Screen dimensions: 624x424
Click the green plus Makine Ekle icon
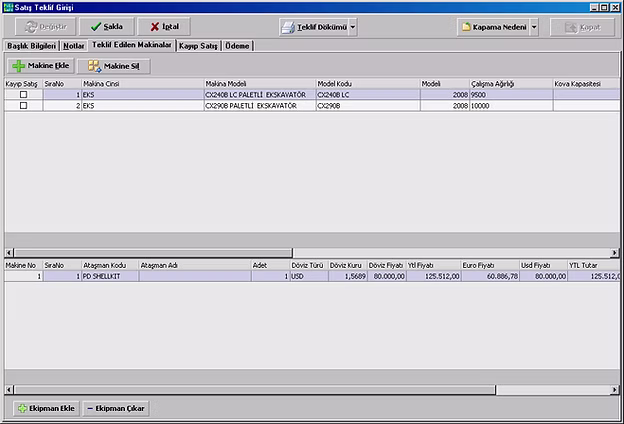pyautogui.click(x=18, y=66)
